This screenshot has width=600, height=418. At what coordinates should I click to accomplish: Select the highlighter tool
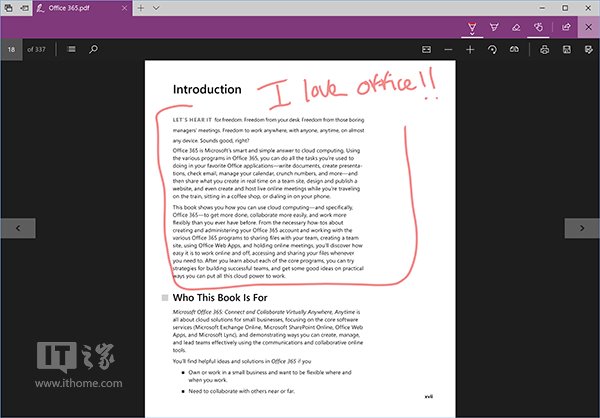[494, 27]
